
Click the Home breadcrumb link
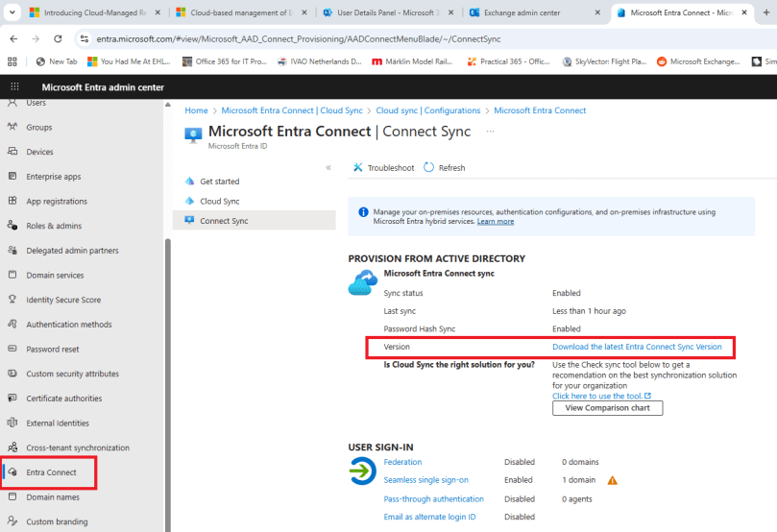pyautogui.click(x=196, y=110)
